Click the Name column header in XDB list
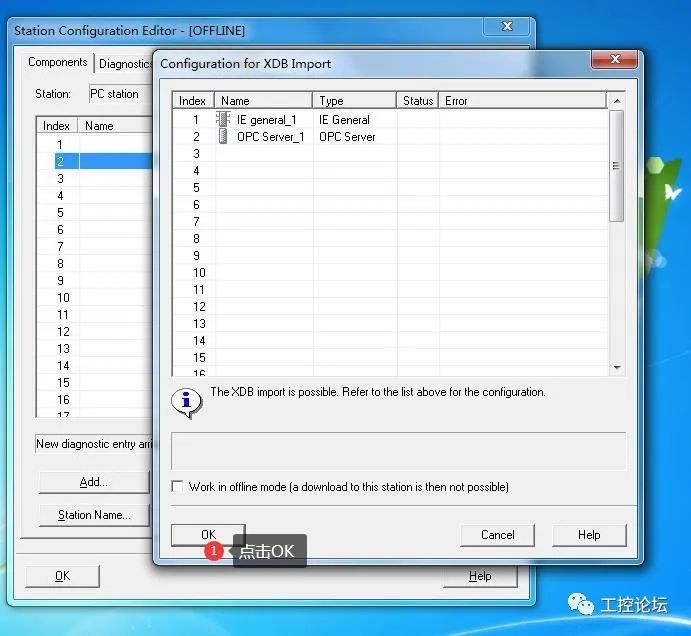The height and width of the screenshot is (636, 691). (264, 101)
